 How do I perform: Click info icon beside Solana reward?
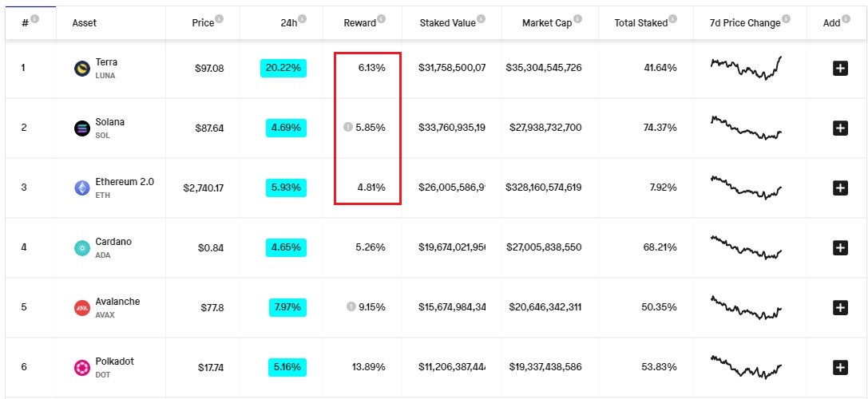pyautogui.click(x=347, y=128)
